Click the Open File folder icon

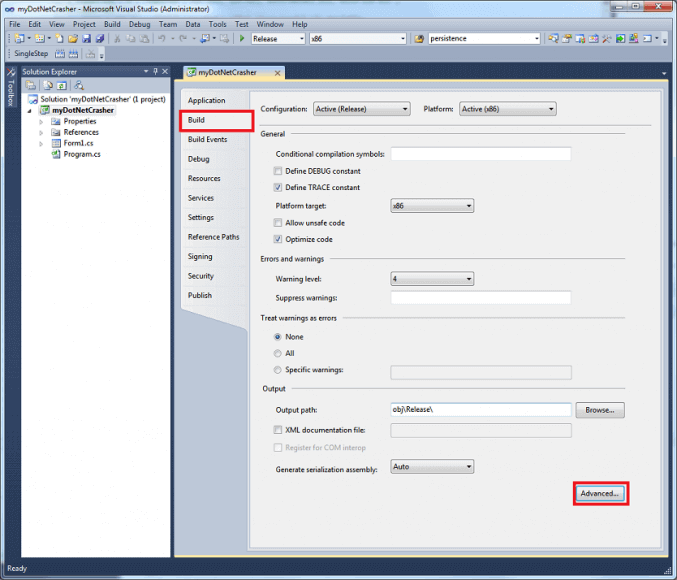(x=72, y=38)
